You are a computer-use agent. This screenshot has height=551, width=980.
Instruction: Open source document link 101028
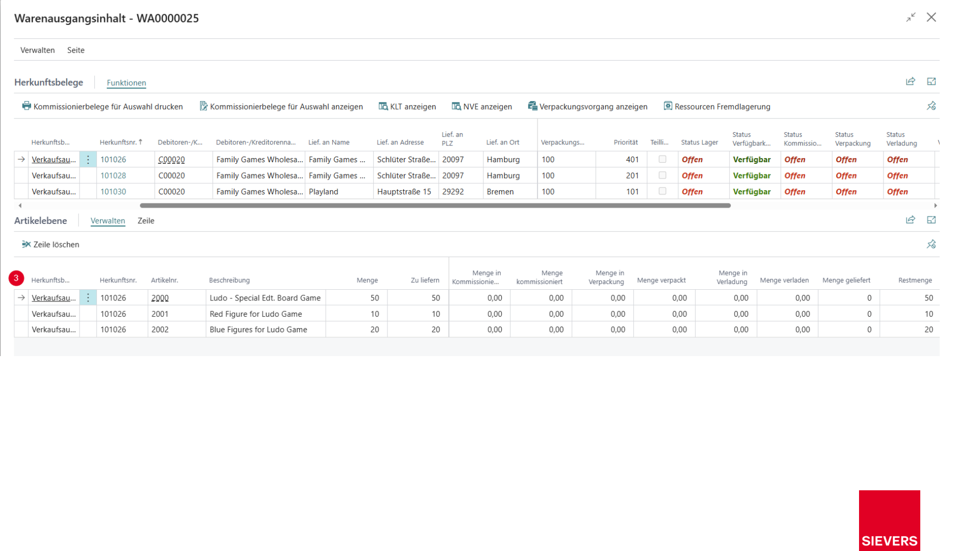tap(113, 176)
